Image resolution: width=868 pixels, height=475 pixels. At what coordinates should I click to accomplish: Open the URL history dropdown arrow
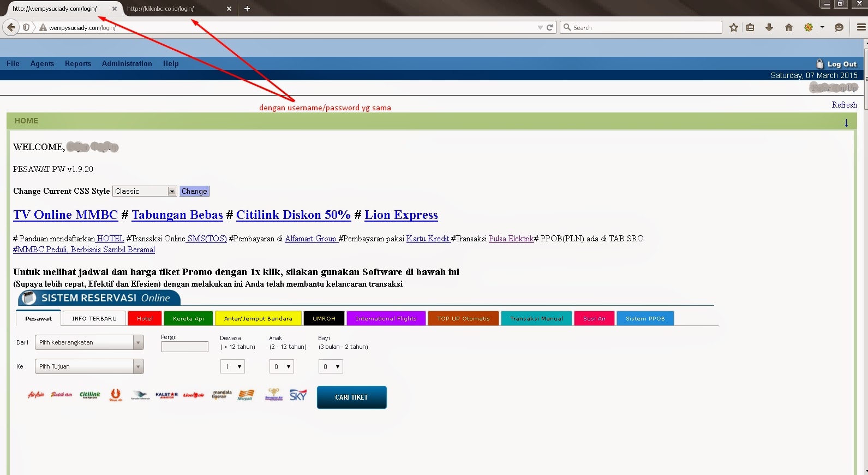coord(540,27)
